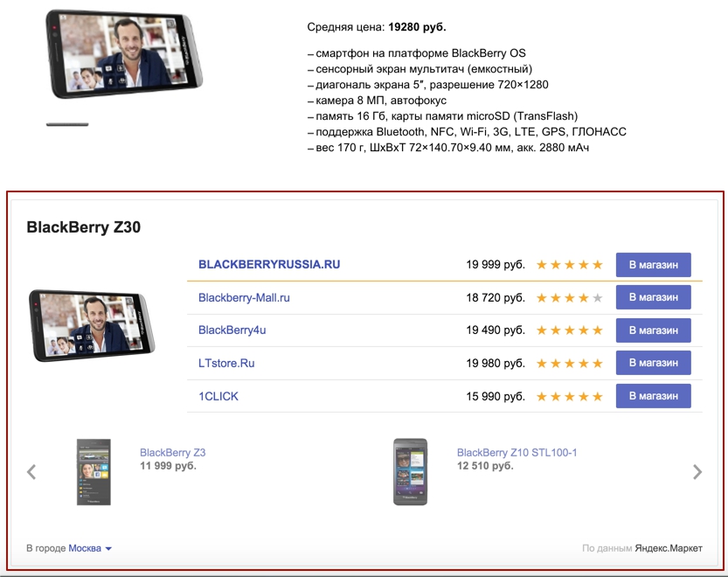Click the previous carousel arrow

click(31, 472)
